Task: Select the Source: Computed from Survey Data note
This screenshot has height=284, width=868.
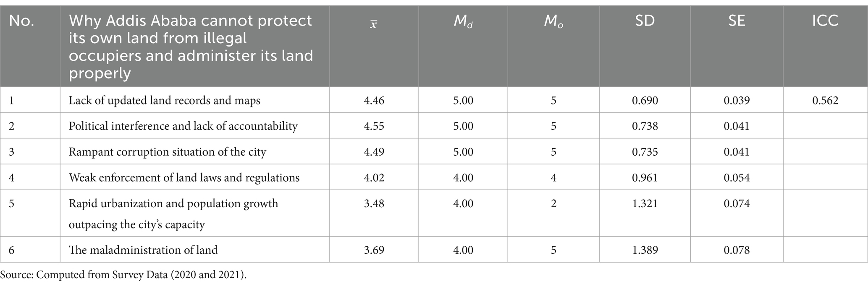Action: tap(123, 275)
